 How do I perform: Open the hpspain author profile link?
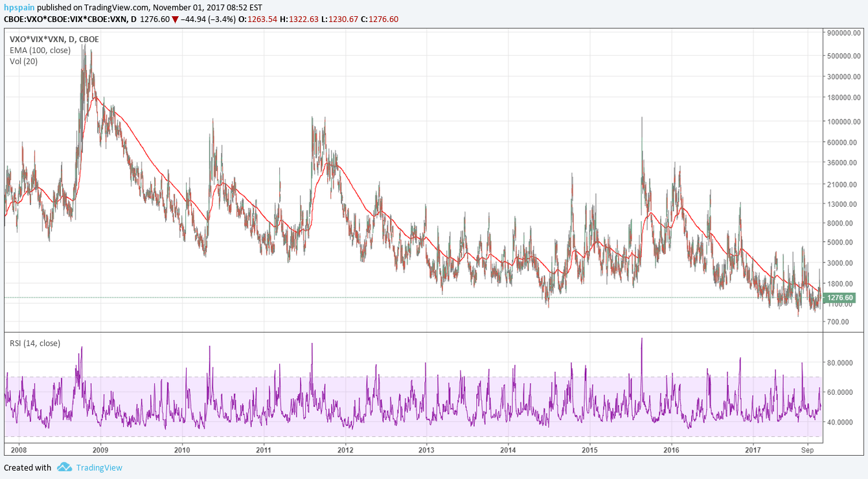[x=19, y=7]
